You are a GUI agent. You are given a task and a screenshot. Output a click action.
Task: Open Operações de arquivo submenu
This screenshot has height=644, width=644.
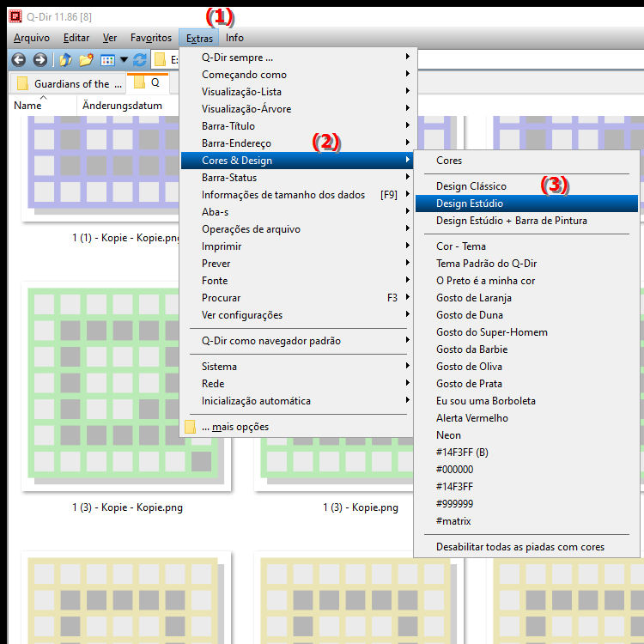pos(296,229)
